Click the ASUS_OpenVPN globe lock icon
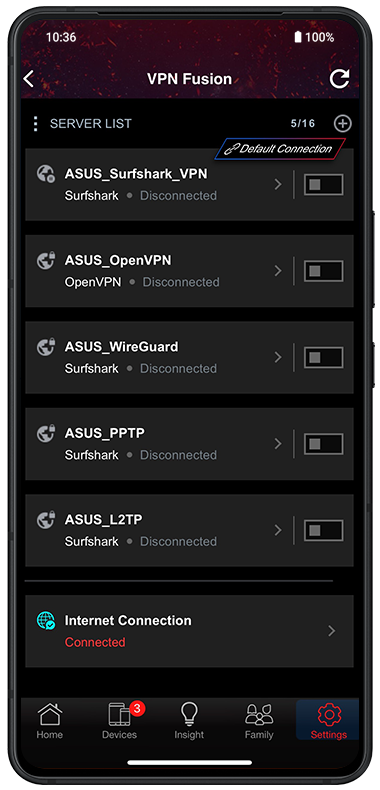Screen dimensions: 380x790 (x=46, y=260)
